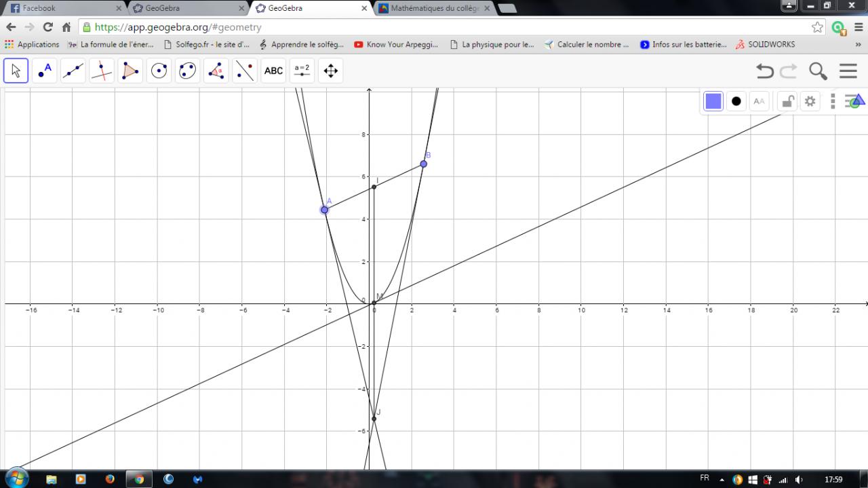Open the taskbar media player icon
This screenshot has width=868, height=488.
(81, 479)
